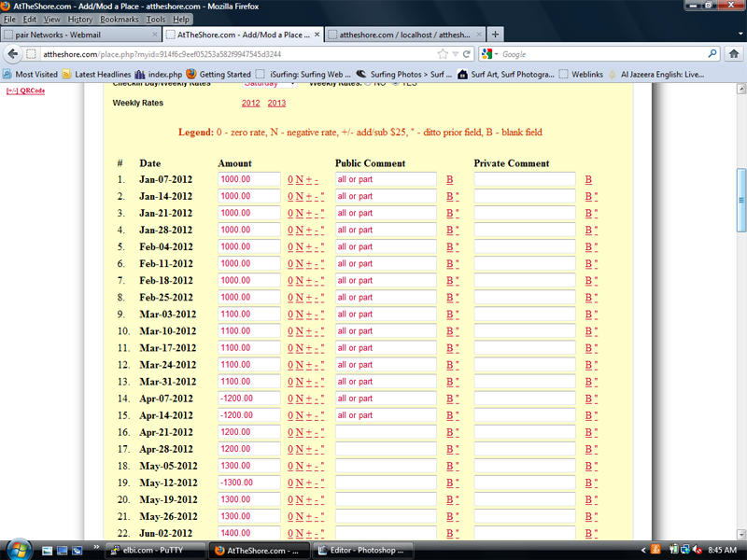Open the History menu

(80, 20)
